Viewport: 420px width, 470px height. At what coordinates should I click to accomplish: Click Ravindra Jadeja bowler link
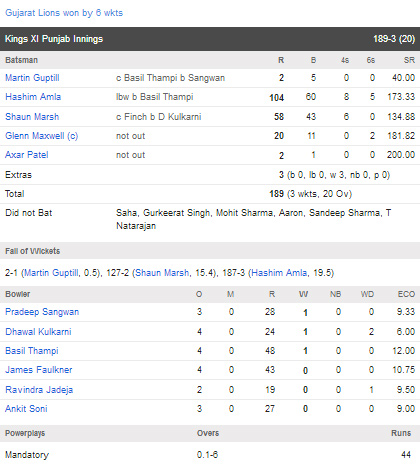(39, 390)
